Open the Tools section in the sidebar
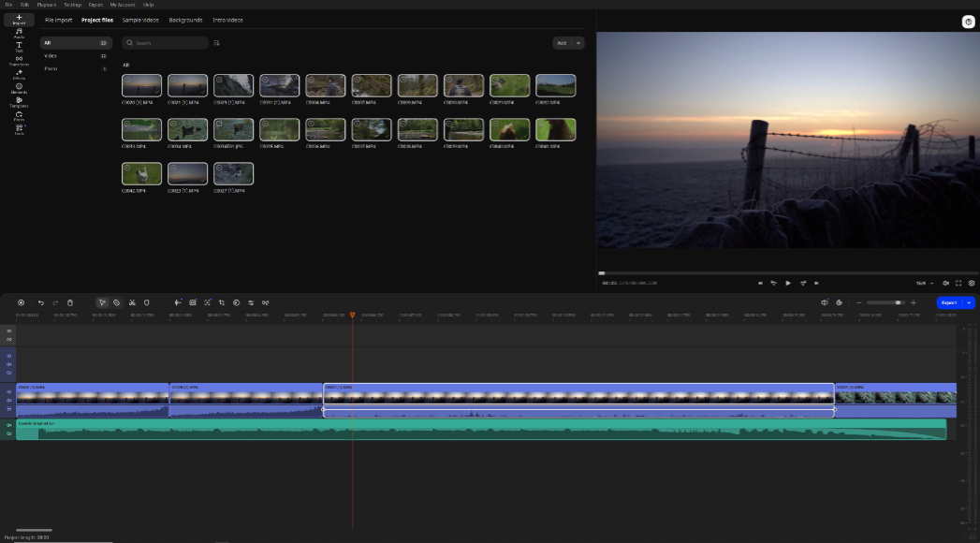This screenshot has width=980, height=543. coord(19,129)
